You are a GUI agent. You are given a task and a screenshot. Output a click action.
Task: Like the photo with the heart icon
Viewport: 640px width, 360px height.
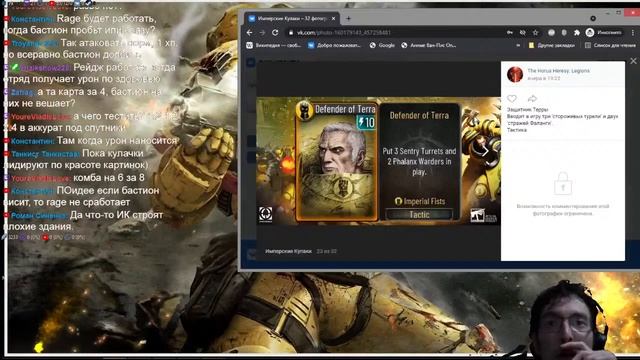512,98
